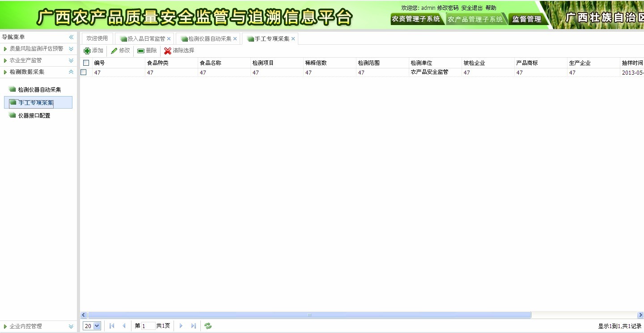This screenshot has height=333, width=644.
Task: Toggle the select-all header checkbox
Action: (x=86, y=63)
